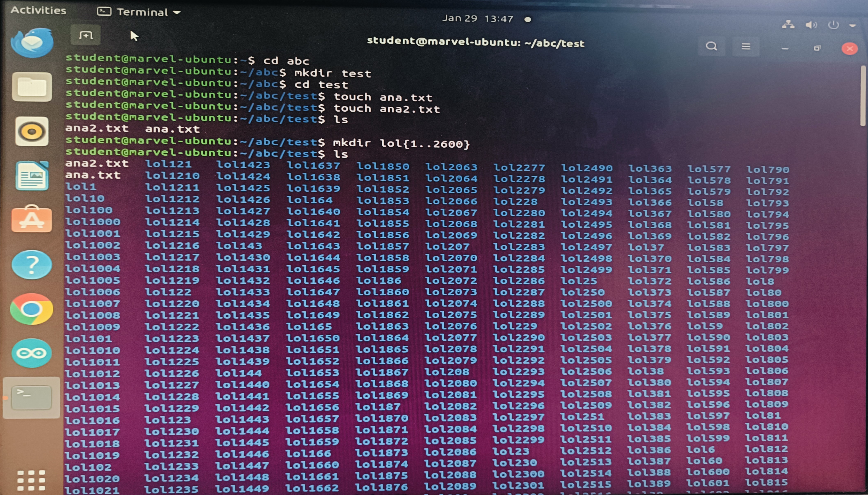The width and height of the screenshot is (868, 495).
Task: Open Rhythmbox music player
Action: pyautogui.click(x=32, y=131)
